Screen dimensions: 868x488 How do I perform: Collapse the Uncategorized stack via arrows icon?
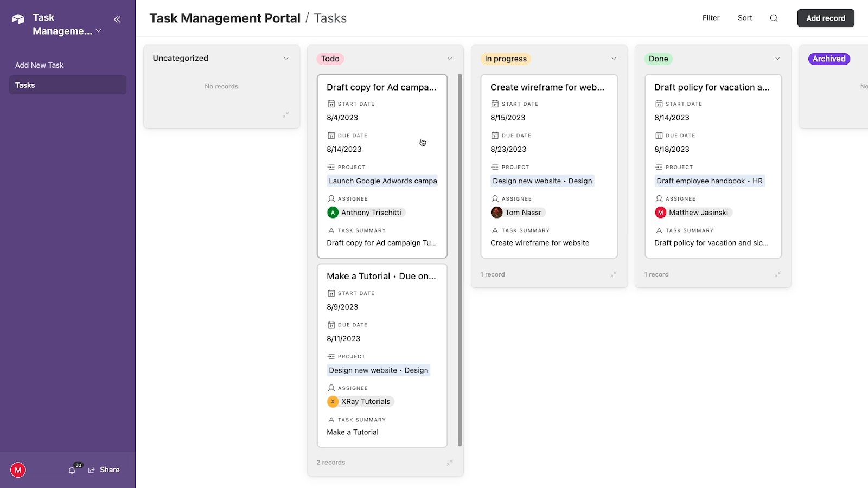coord(285,115)
